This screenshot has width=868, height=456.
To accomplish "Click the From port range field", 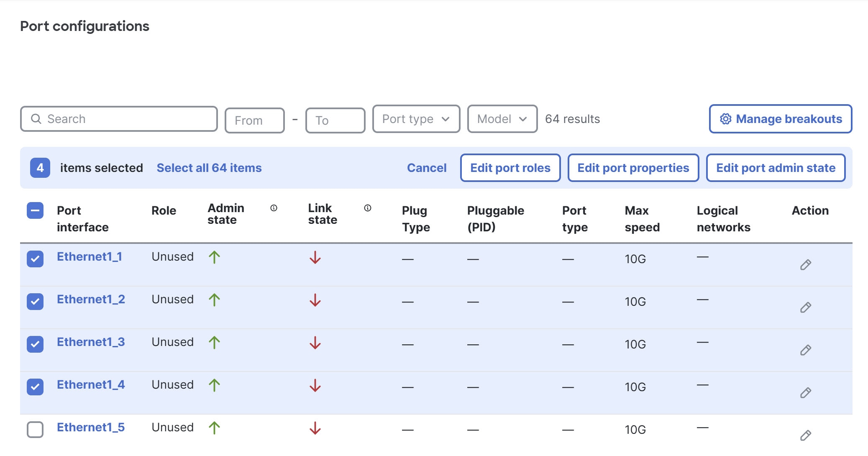I will pyautogui.click(x=254, y=121).
